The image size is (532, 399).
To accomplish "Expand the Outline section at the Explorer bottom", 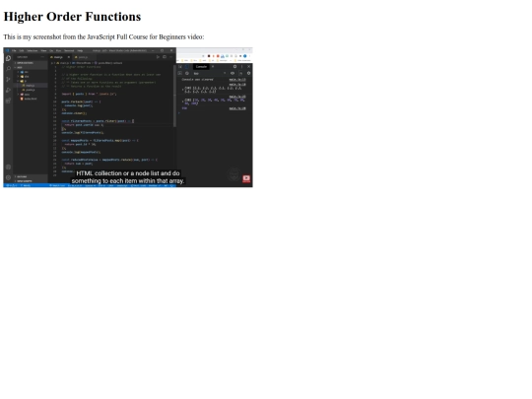I will point(31,176).
